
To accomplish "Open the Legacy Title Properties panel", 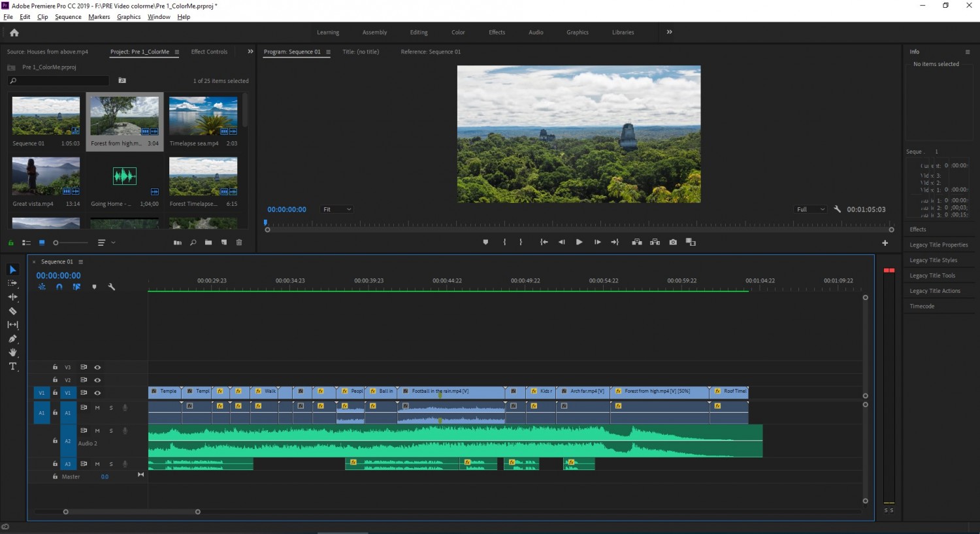I will click(939, 244).
